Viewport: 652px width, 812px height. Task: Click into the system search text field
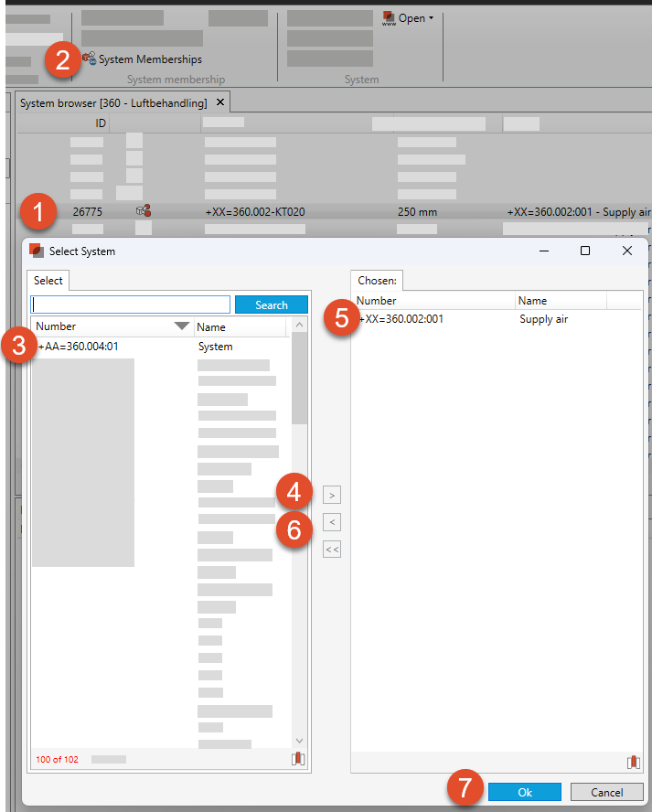(x=131, y=304)
